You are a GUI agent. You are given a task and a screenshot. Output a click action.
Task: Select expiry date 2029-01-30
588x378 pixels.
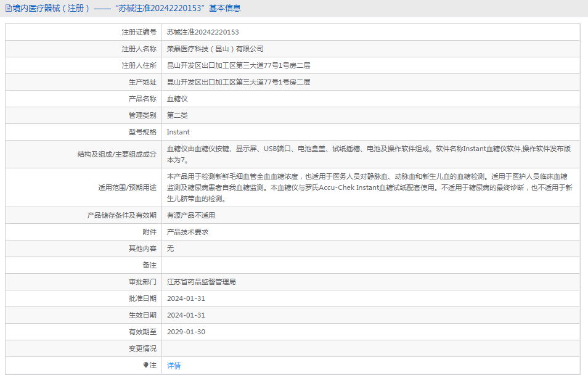pyautogui.click(x=186, y=332)
